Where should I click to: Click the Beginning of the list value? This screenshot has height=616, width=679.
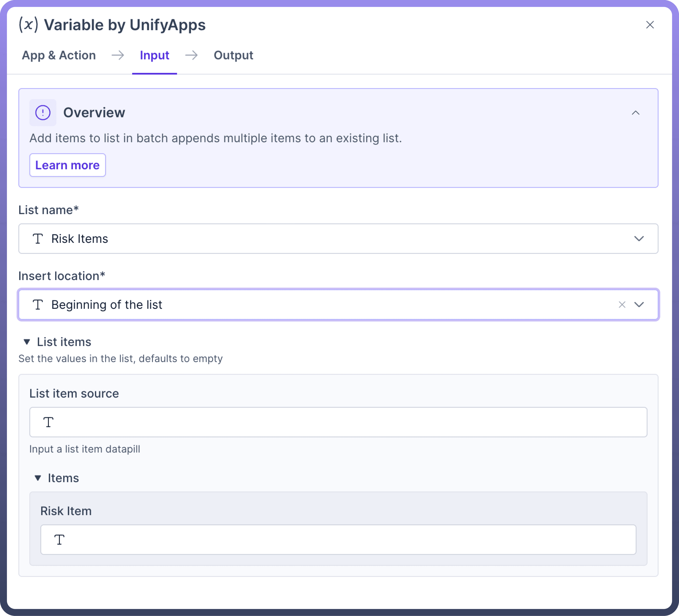107,305
